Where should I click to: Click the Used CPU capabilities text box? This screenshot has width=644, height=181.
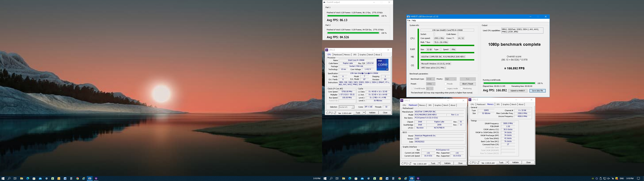(x=522, y=31)
